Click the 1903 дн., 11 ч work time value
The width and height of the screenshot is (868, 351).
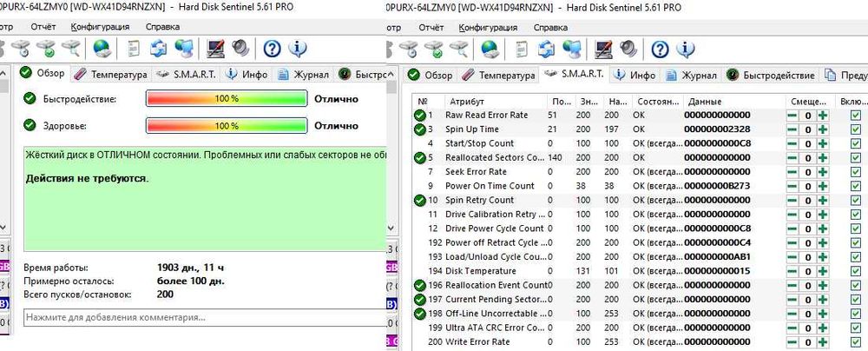coord(190,268)
